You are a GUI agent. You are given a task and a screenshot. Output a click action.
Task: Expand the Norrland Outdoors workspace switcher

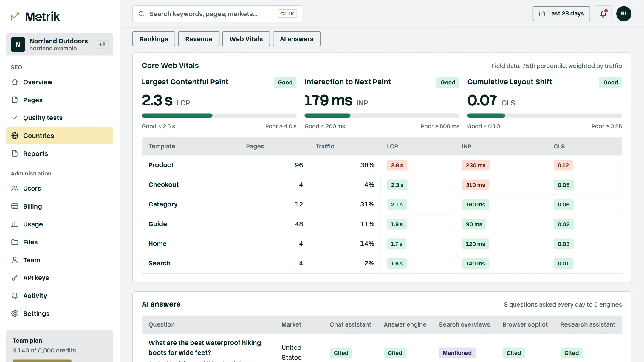[60, 44]
